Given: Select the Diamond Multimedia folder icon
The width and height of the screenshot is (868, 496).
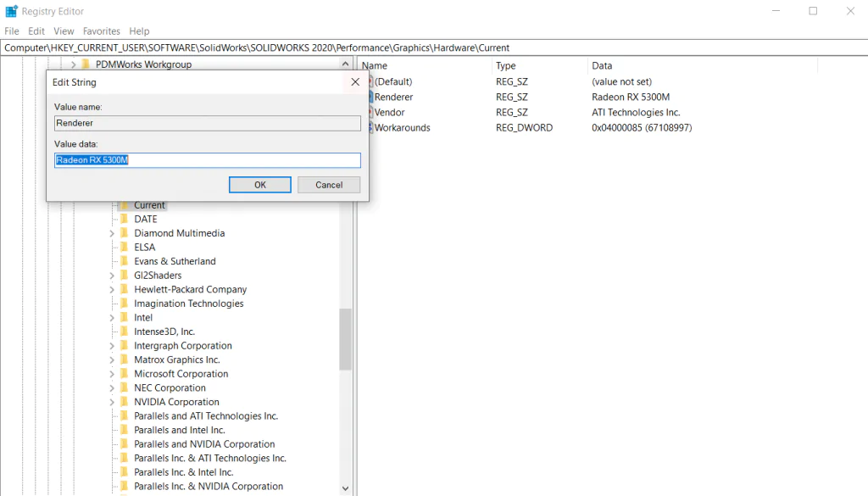Looking at the screenshot, I should point(124,233).
